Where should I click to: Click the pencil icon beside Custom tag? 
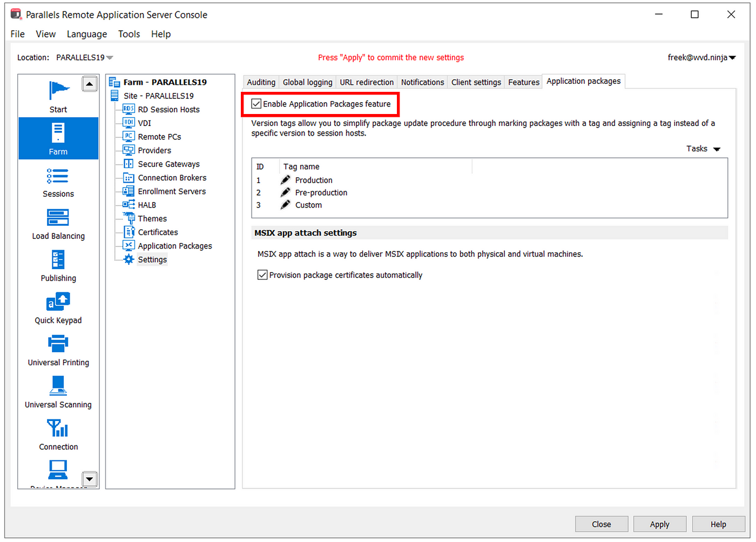pyautogui.click(x=286, y=205)
